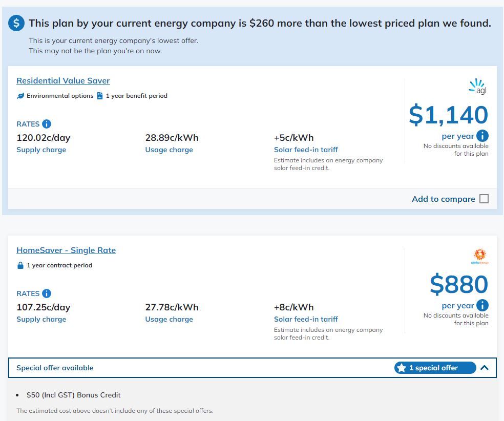
Task: Tick the Add to compare checkbox
Action: click(484, 199)
